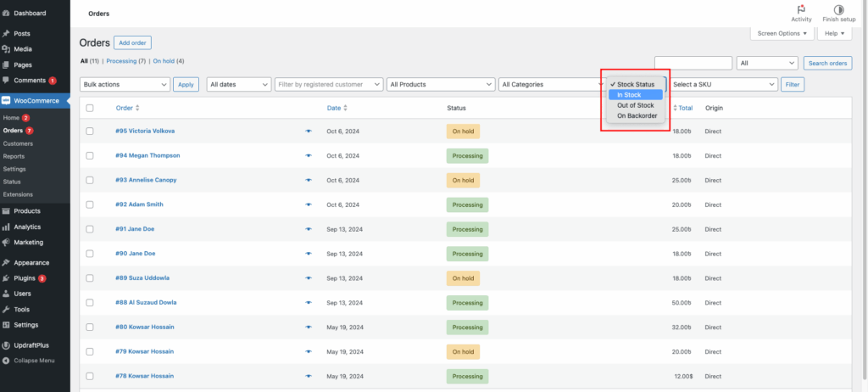Open Reports under WooCommerce submenu
Image resolution: width=868 pixels, height=392 pixels.
[x=14, y=156]
